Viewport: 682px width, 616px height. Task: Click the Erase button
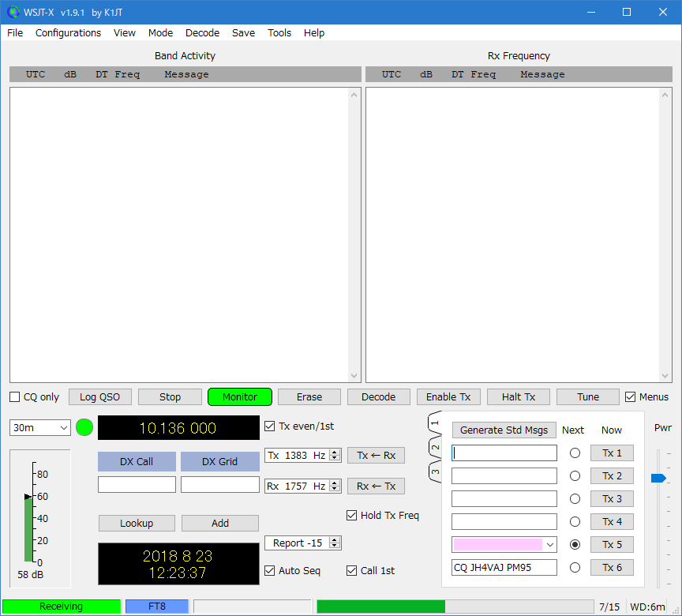(309, 396)
